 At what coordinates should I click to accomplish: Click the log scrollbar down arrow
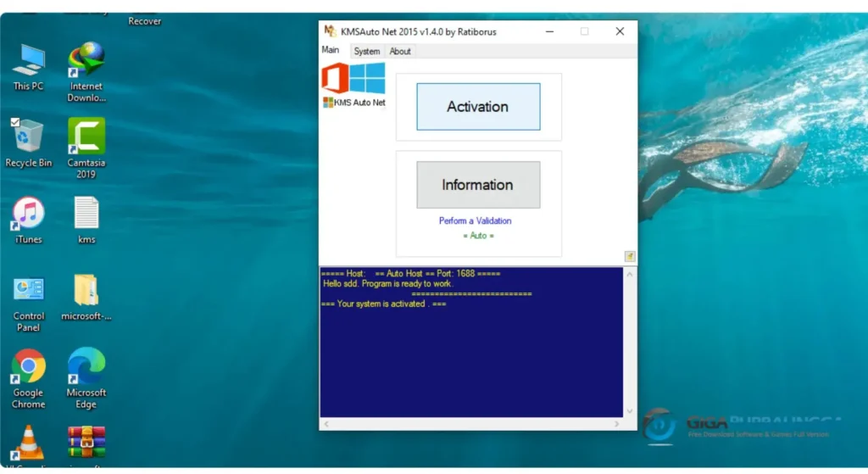coord(630,411)
